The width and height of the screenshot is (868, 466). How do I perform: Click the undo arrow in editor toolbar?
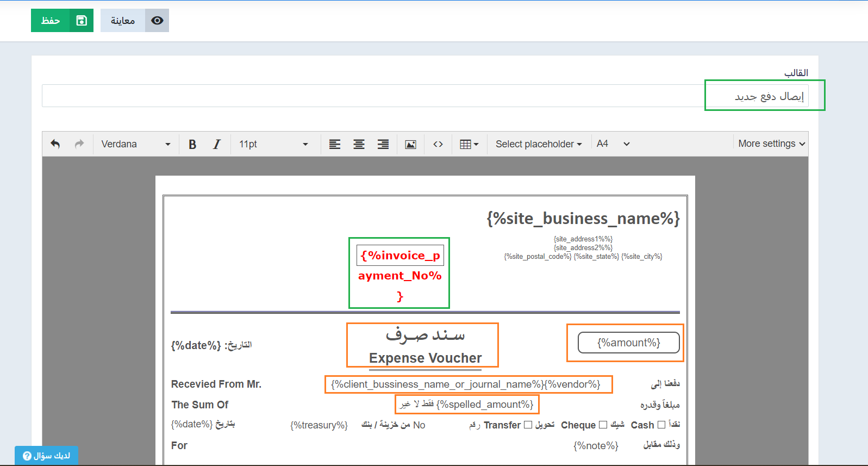pyautogui.click(x=55, y=144)
